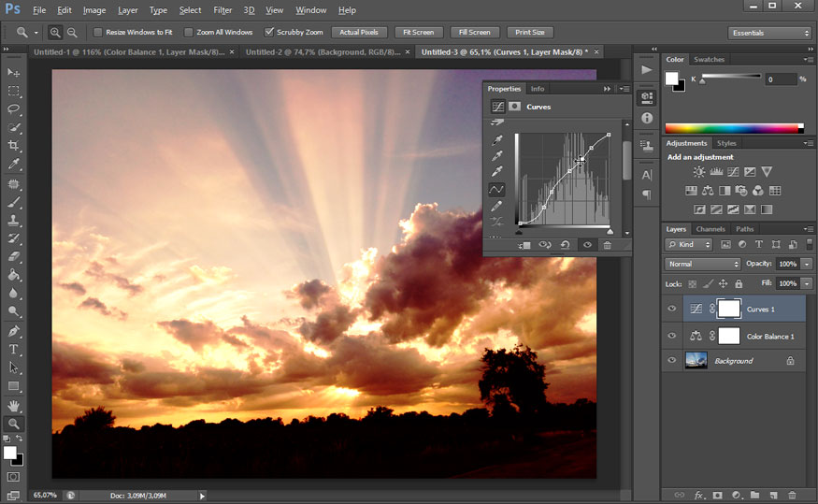Select the Horizontal Type tool
This screenshot has width=818, height=504.
pos(14,349)
